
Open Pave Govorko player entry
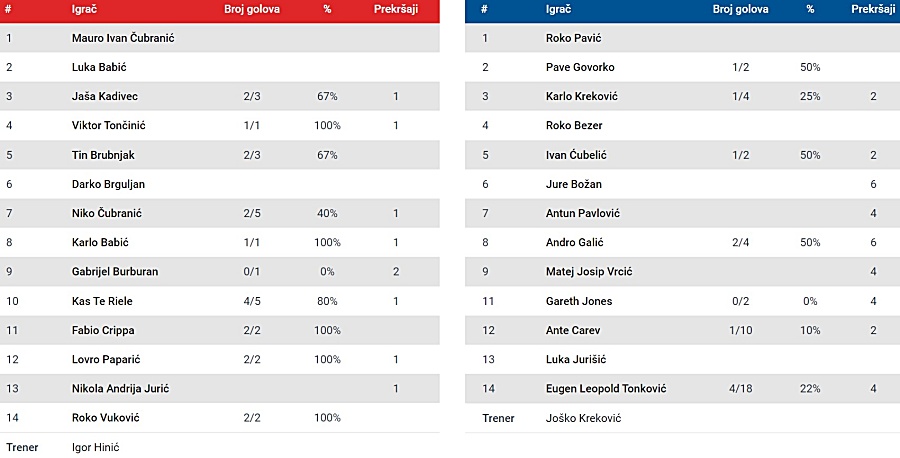pos(580,67)
